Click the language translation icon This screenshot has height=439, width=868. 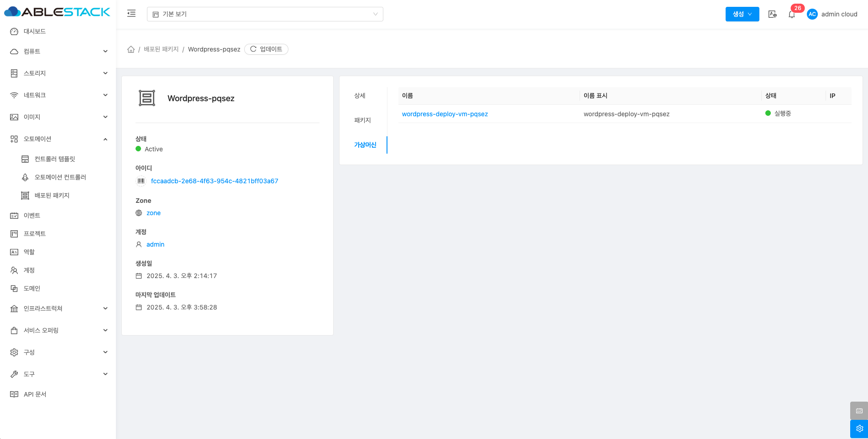772,14
